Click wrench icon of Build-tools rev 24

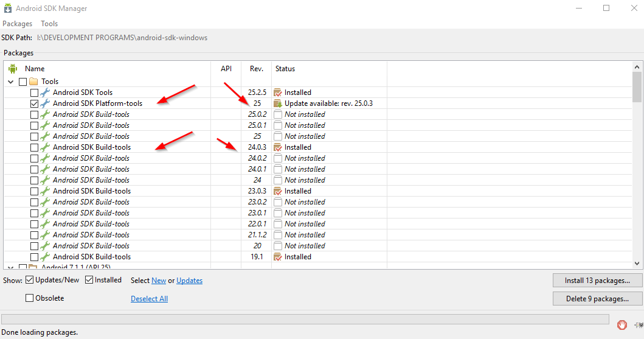(x=45, y=180)
